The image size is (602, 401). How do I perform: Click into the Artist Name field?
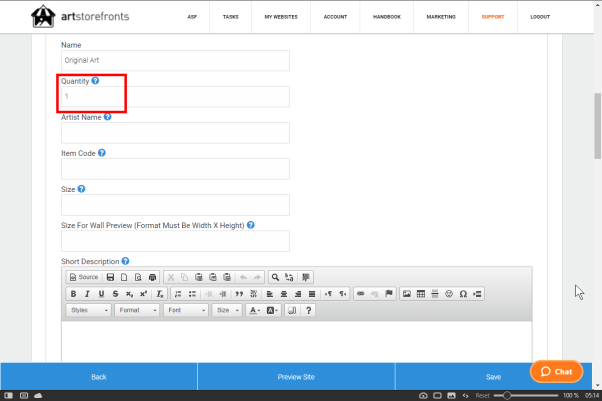coord(175,133)
